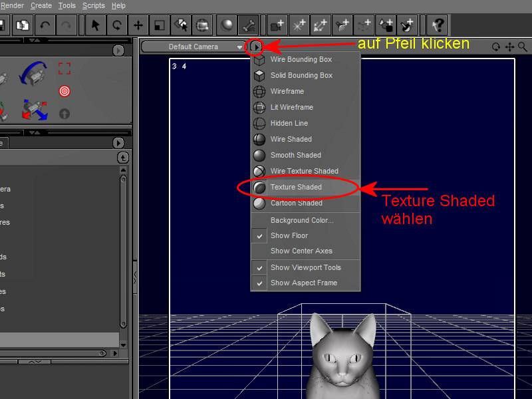Select the surface selection tool with shapes and arrow

(181, 25)
